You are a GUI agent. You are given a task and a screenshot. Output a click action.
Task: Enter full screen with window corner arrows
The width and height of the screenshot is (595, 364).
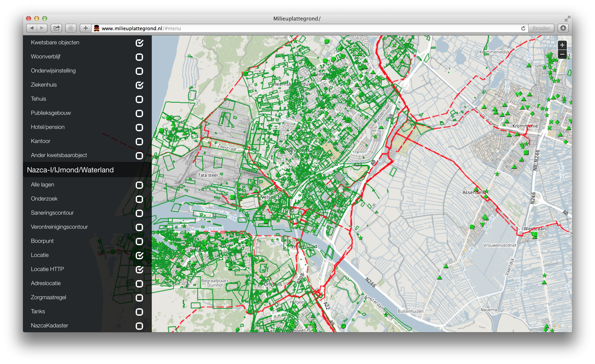567,19
